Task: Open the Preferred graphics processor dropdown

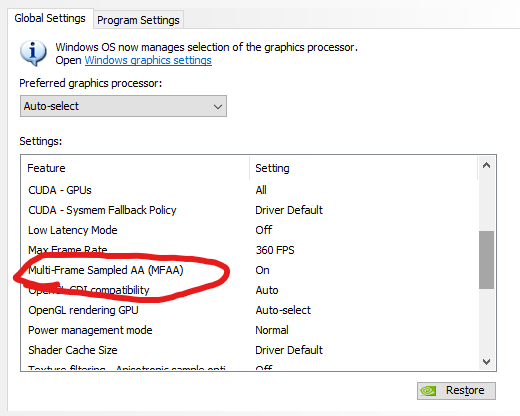Action: pos(123,106)
